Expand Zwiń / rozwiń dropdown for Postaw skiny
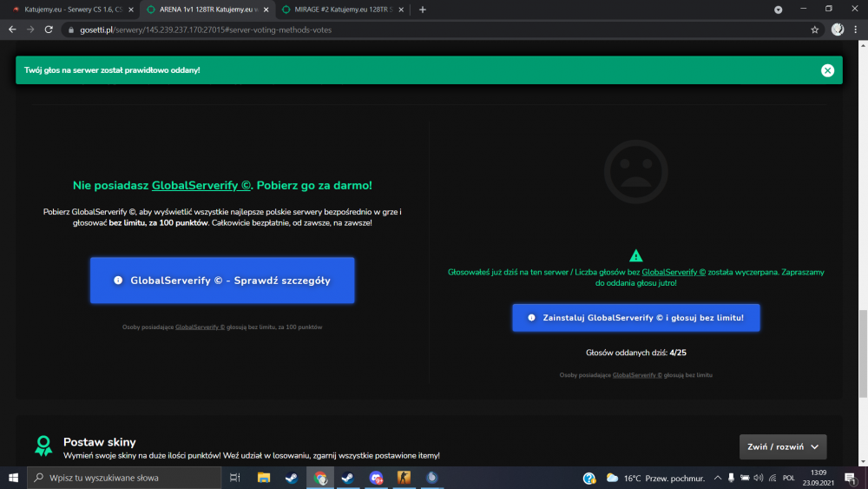Image resolution: width=868 pixels, height=489 pixels. (x=783, y=447)
